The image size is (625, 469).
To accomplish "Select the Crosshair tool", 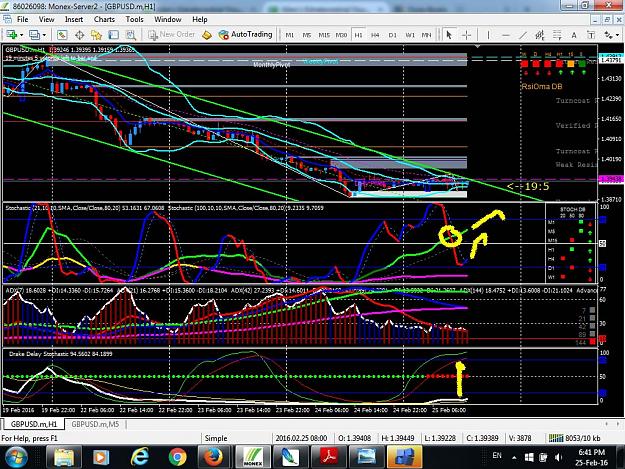I will [466, 35].
